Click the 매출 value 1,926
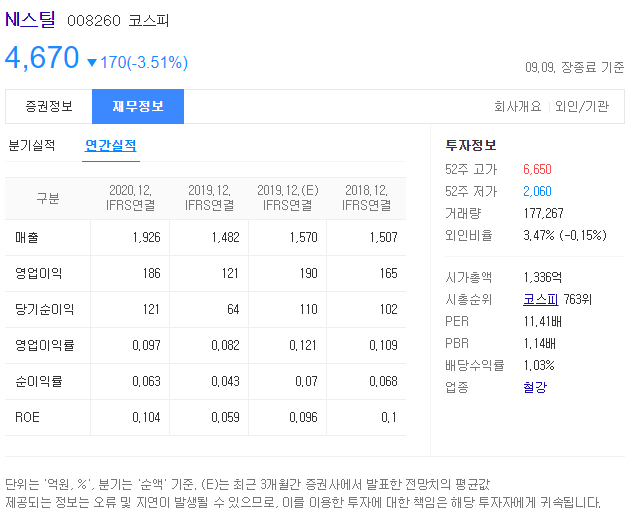 coord(147,237)
